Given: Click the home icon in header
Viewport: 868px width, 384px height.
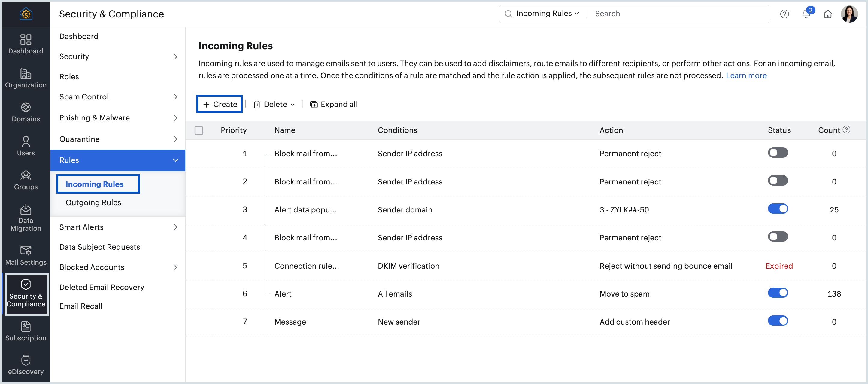Looking at the screenshot, I should point(827,14).
